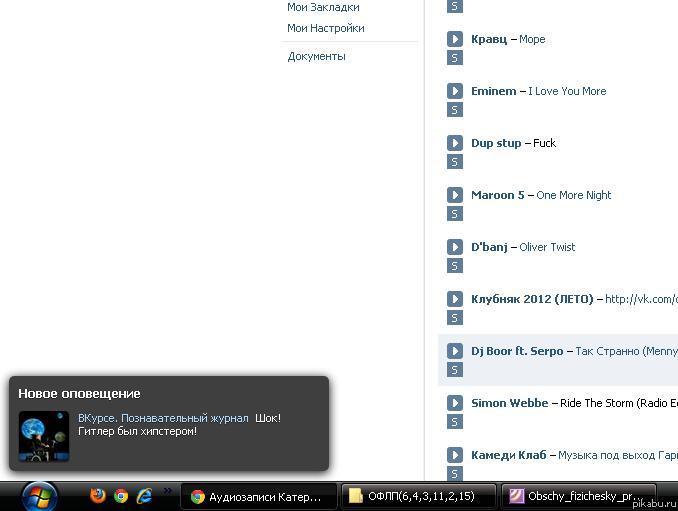Click artist name Eminem

pyautogui.click(x=493, y=91)
